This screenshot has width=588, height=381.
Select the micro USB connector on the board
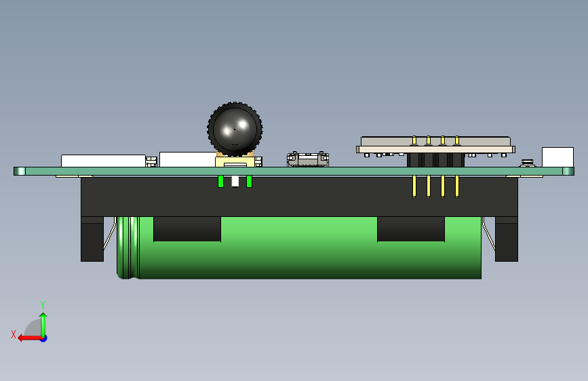[x=308, y=159]
